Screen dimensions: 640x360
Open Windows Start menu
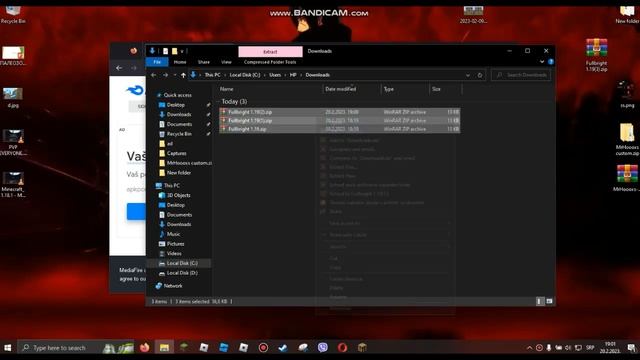click(8, 348)
